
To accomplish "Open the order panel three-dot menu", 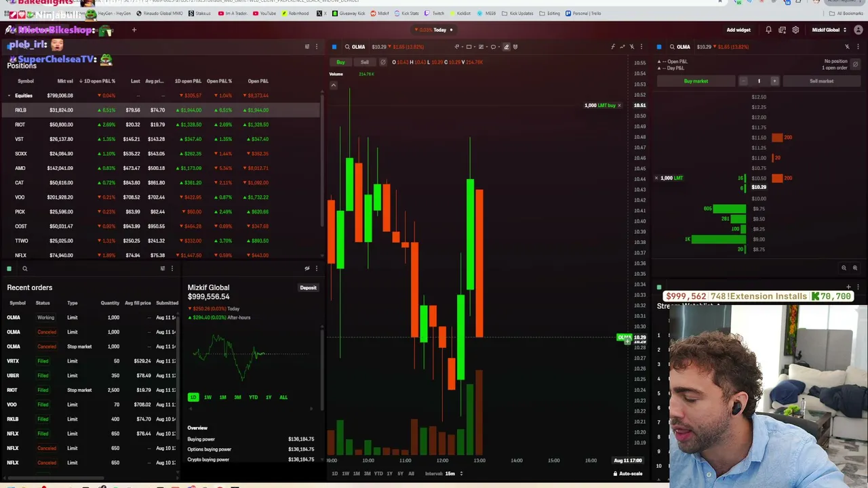I will (858, 47).
